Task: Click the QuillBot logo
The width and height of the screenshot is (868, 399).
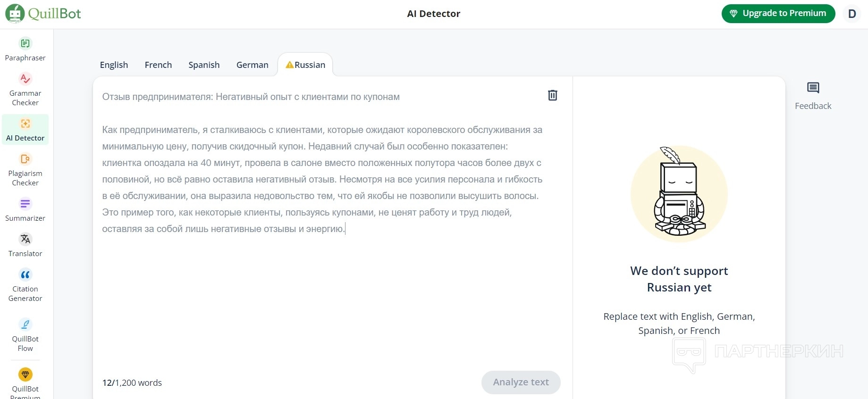Action: (43, 14)
